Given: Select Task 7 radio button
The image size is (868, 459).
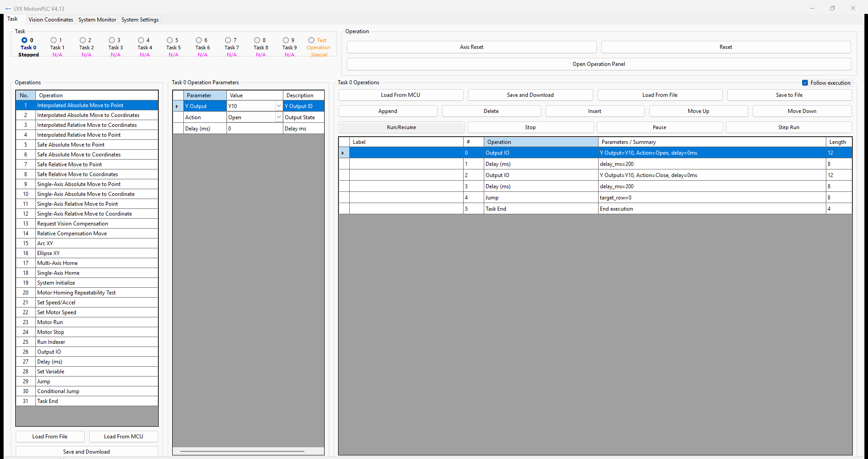Looking at the screenshot, I should (x=228, y=40).
